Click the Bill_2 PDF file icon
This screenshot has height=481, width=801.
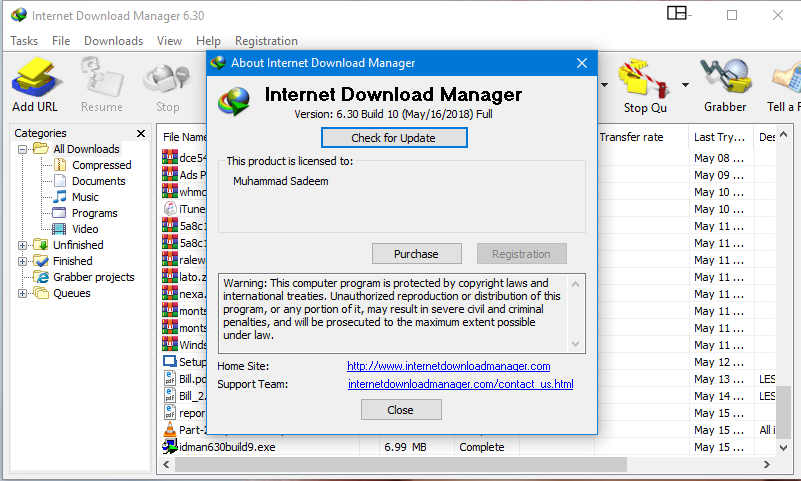tap(170, 395)
